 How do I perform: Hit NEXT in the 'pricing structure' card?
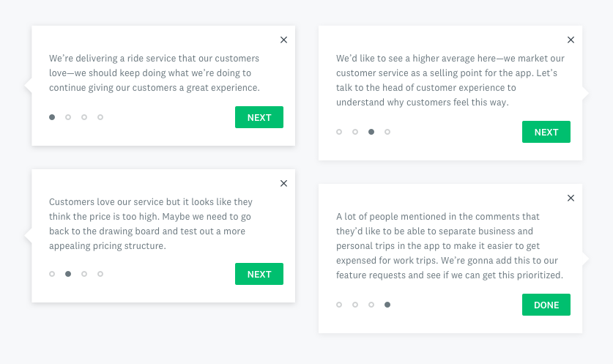point(259,274)
